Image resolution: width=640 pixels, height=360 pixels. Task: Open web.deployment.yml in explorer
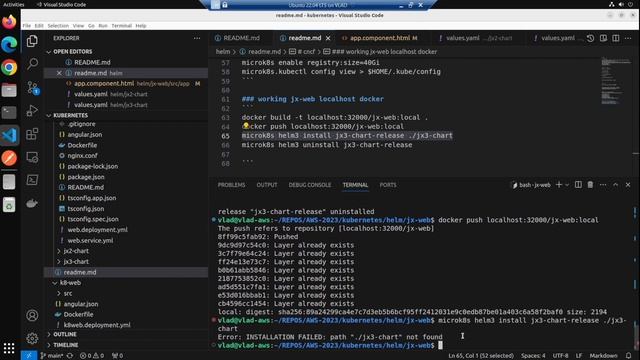click(98, 230)
